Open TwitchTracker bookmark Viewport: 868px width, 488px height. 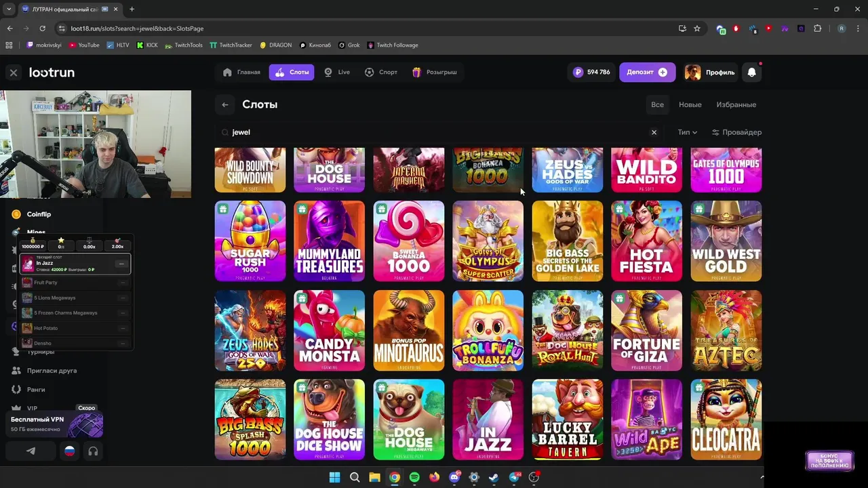pos(231,45)
